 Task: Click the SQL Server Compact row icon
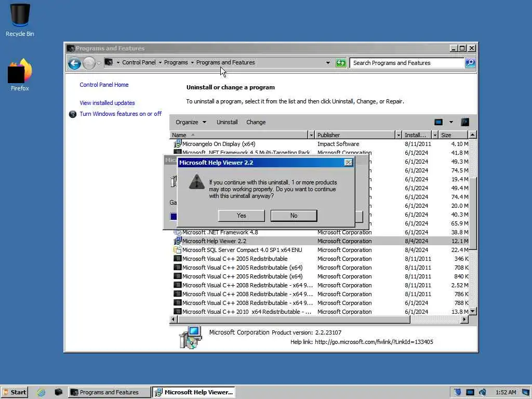tap(177, 250)
